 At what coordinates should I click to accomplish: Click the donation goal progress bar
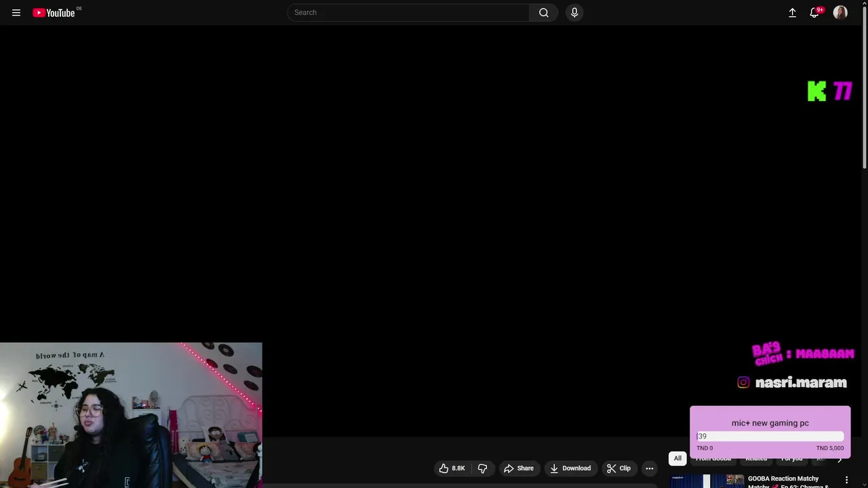point(770,436)
